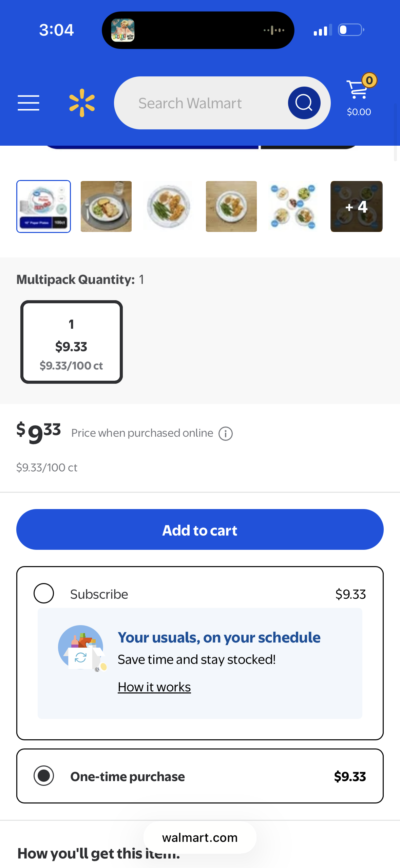
Task: View the plate on gray placemat thumbnail
Action: [x=106, y=206]
